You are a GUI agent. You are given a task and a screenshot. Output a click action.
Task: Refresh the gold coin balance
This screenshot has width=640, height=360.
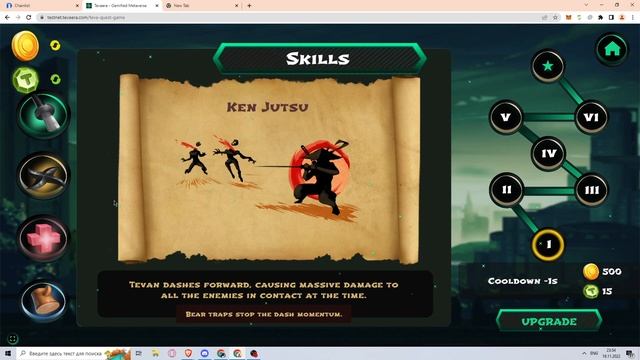[55, 45]
